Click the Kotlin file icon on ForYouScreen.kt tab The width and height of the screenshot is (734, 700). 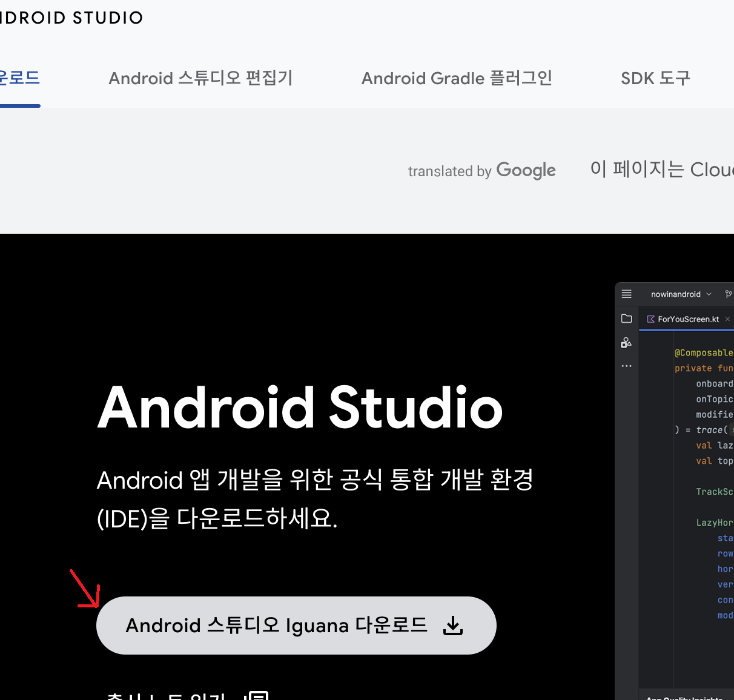[651, 319]
